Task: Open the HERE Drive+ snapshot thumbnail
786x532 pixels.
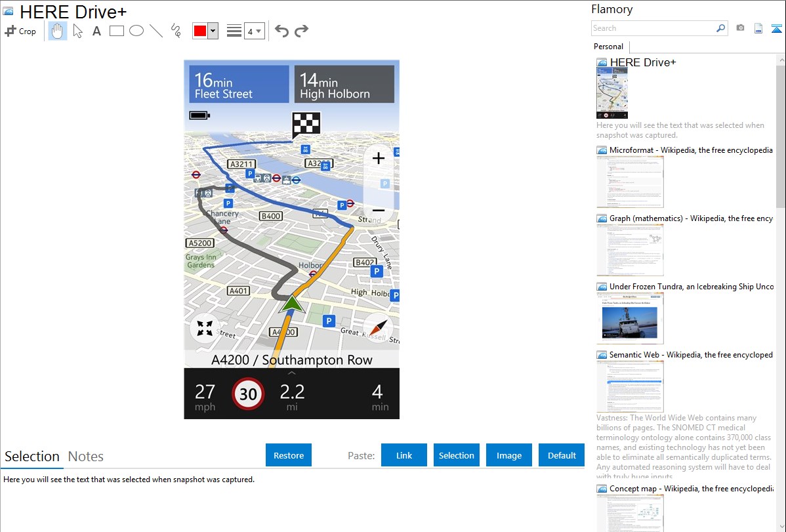Action: [612, 94]
